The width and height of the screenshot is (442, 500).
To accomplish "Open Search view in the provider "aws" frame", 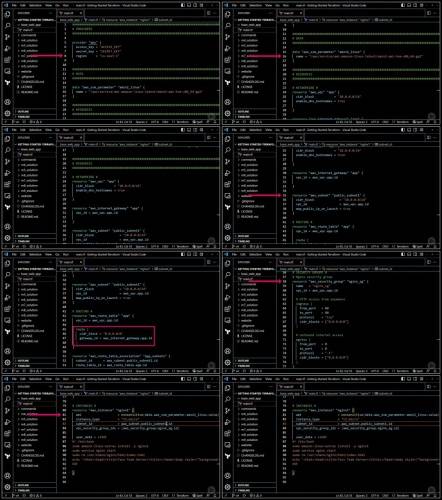I will 7,26.
